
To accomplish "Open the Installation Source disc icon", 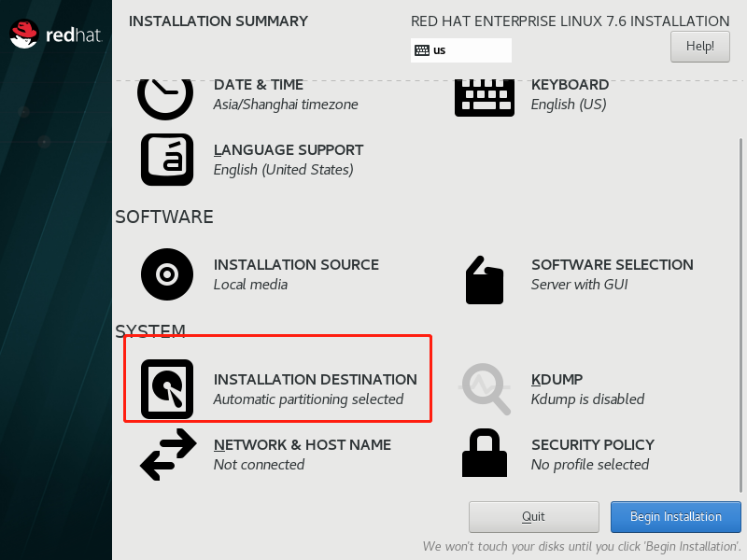I will coord(167,274).
